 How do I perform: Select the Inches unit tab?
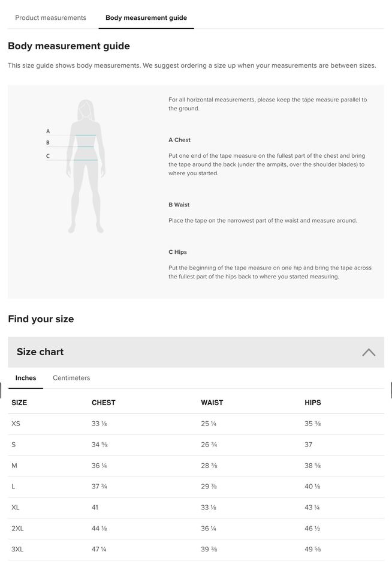pos(26,378)
